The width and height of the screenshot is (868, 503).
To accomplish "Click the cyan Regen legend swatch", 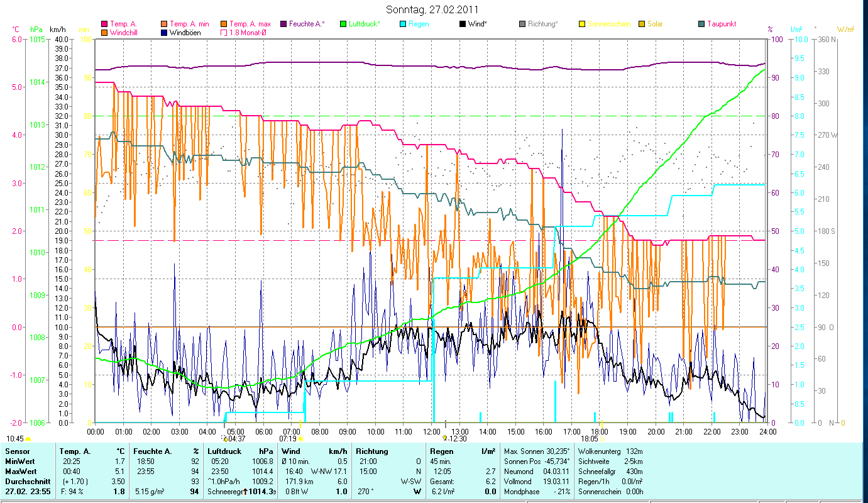I will [403, 24].
